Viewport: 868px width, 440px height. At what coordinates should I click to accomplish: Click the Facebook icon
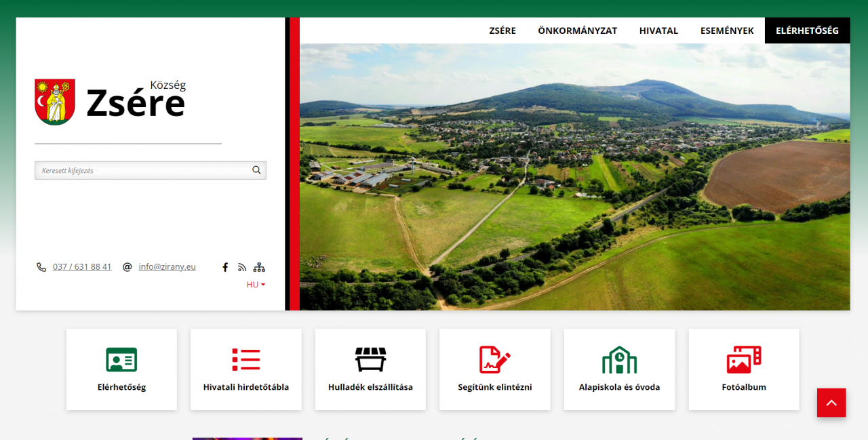click(x=225, y=267)
